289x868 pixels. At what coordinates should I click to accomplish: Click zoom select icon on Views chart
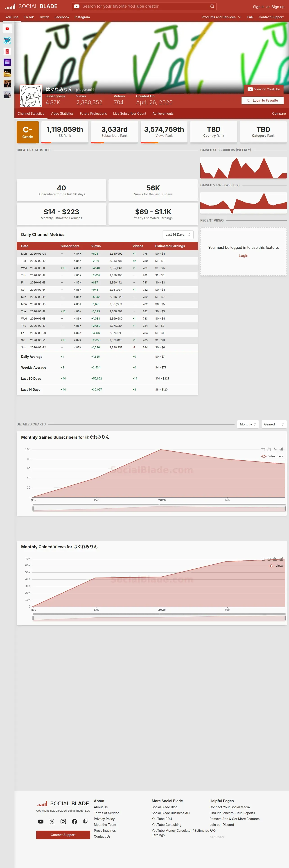pyautogui.click(x=263, y=559)
